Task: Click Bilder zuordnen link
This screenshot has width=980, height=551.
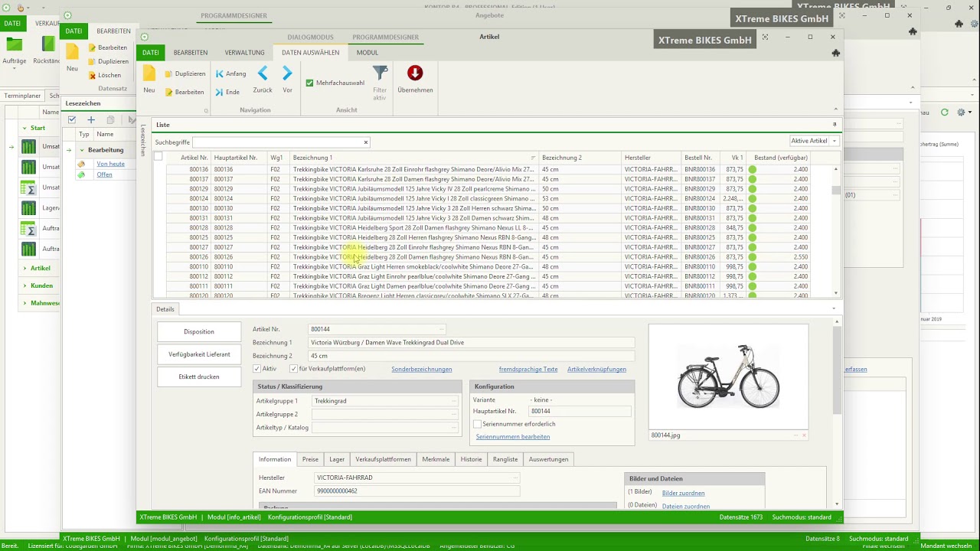Action: [x=683, y=493]
